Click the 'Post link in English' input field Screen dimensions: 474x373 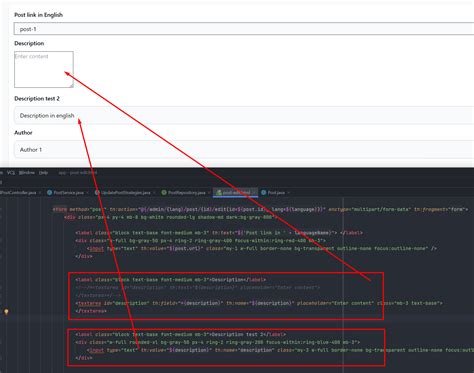(x=244, y=29)
